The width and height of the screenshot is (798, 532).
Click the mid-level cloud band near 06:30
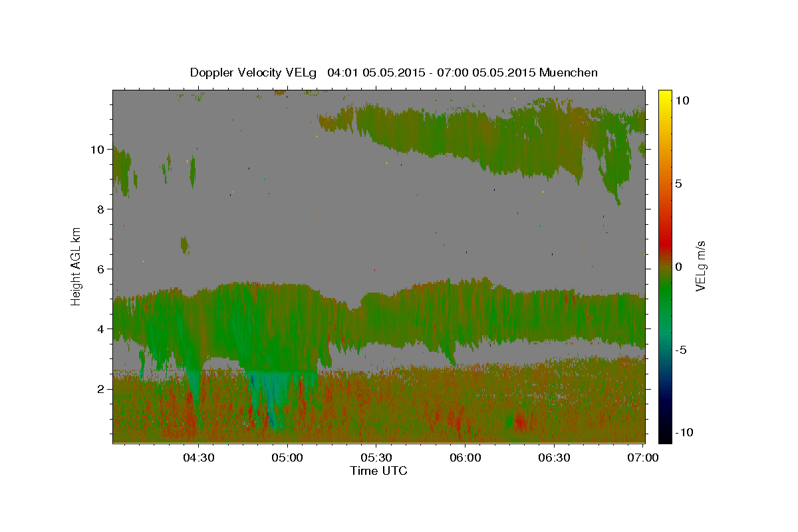(555, 316)
